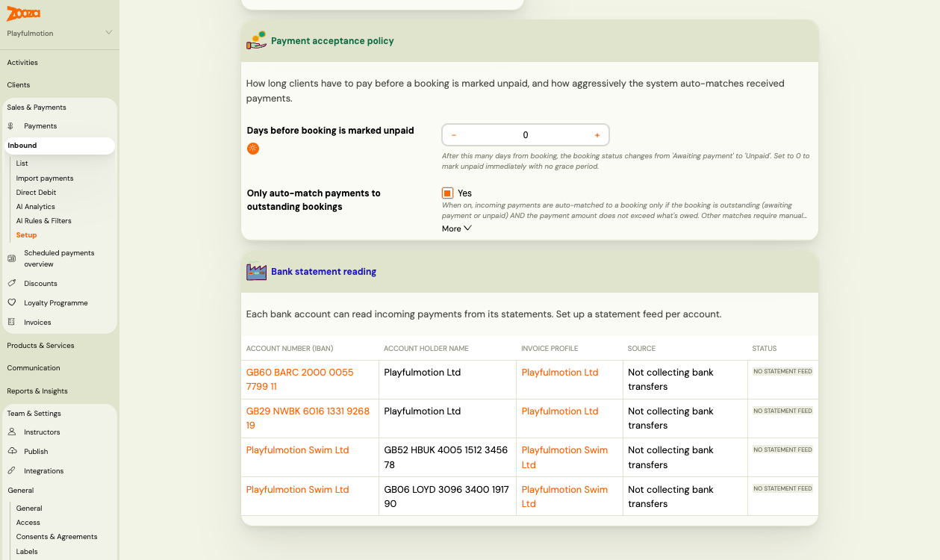This screenshot has width=940, height=560.
Task: Open IBAN GB29 NWBK 6016 1331 9268 19
Action: tap(308, 418)
